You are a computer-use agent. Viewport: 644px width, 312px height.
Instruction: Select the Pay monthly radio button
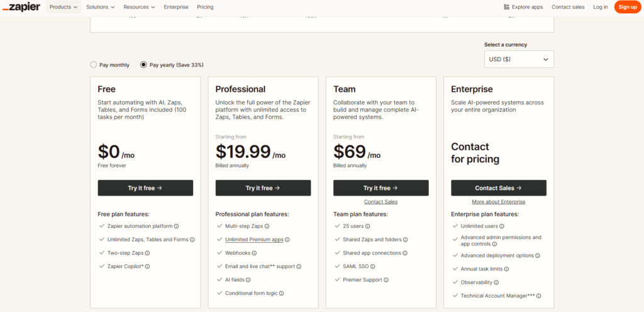click(x=94, y=65)
